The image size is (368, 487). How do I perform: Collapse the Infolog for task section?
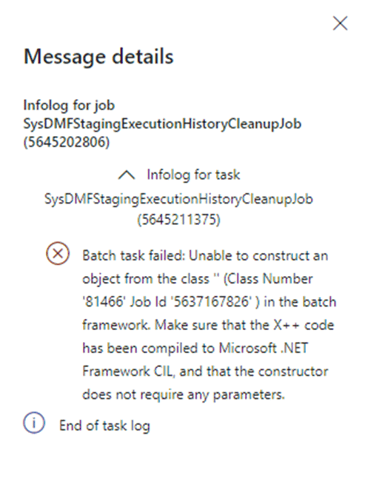[127, 175]
